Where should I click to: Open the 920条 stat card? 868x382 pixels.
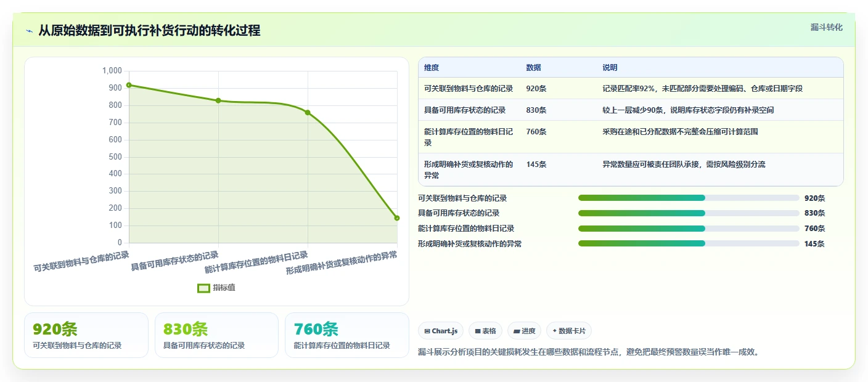coord(86,335)
